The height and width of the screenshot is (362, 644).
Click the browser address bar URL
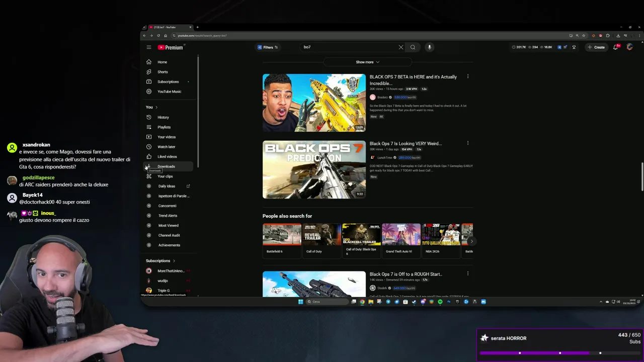202,36
